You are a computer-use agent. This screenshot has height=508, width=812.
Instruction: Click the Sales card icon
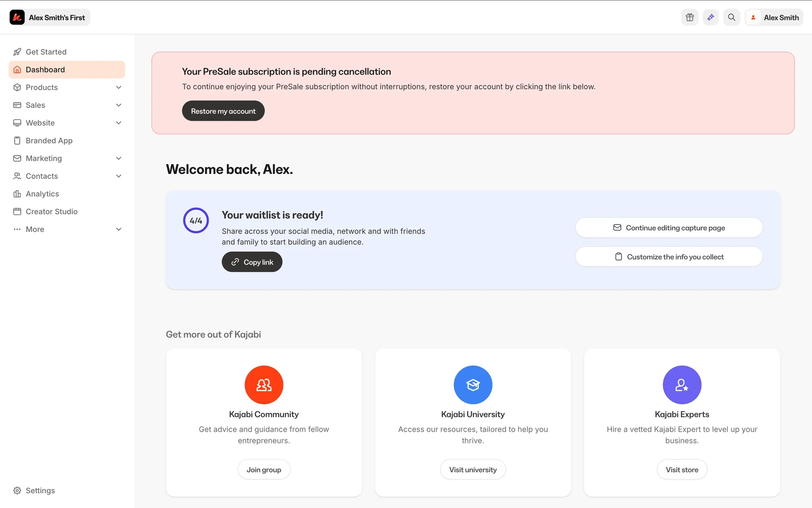(x=17, y=105)
